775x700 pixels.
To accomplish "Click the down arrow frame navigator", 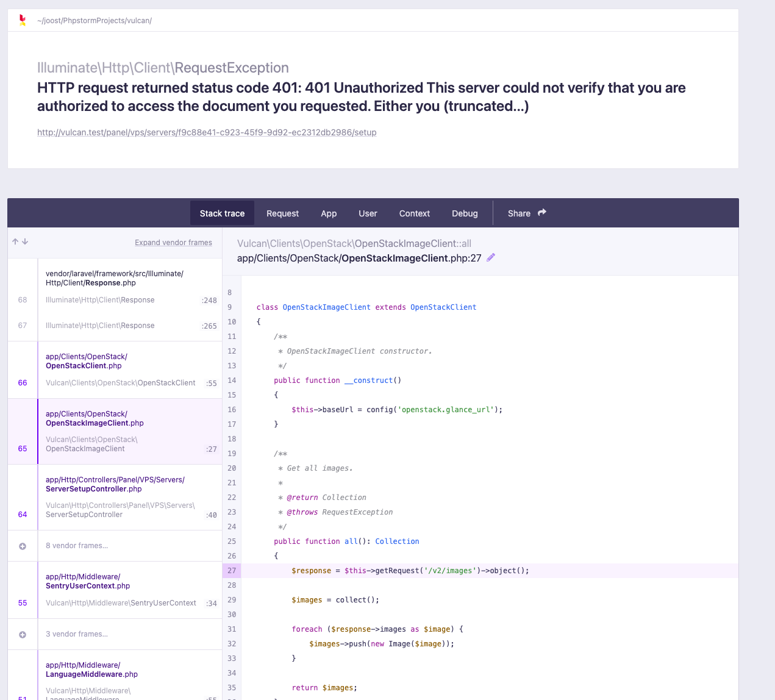I will coord(25,241).
